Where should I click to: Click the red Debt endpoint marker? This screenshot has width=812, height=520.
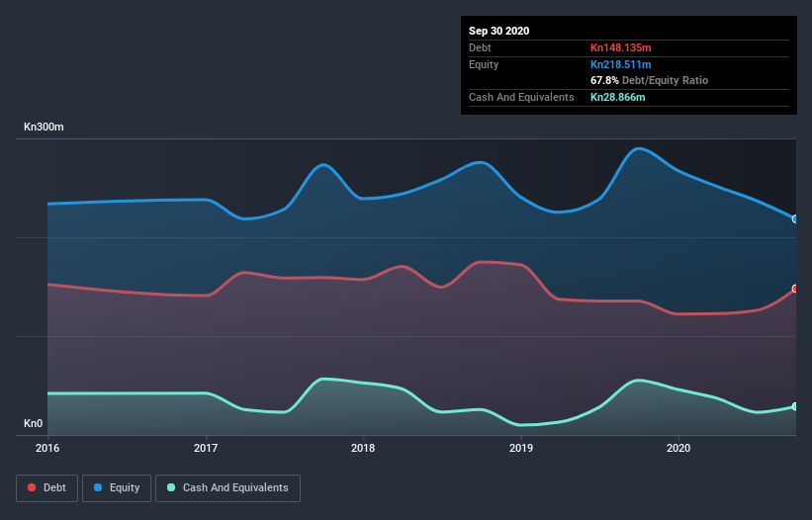(795, 289)
